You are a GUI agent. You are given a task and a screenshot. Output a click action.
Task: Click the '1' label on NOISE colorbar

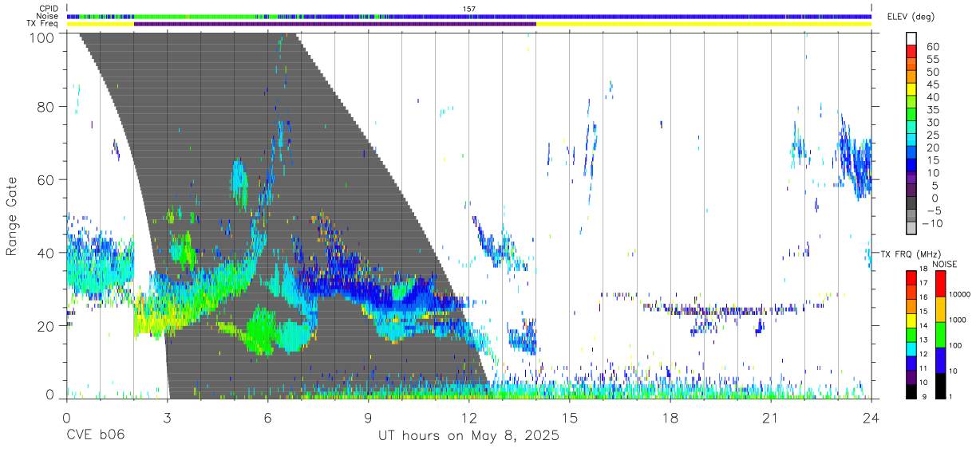[x=952, y=397]
